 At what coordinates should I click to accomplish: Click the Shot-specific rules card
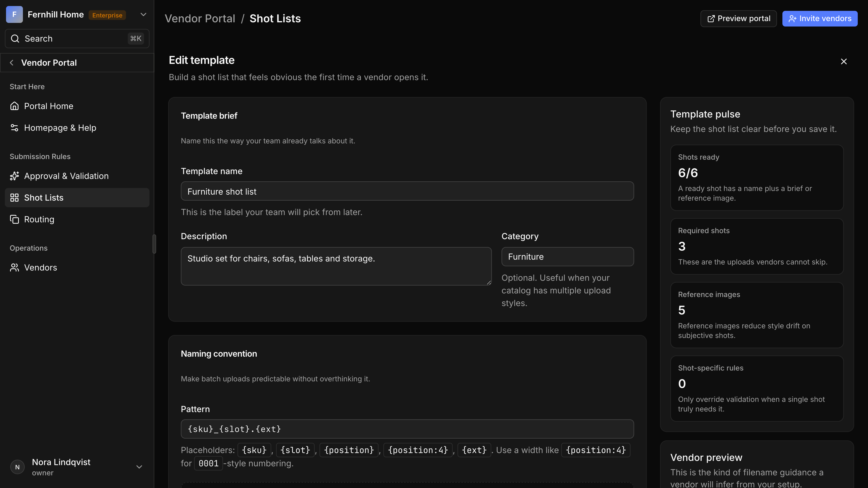click(757, 389)
